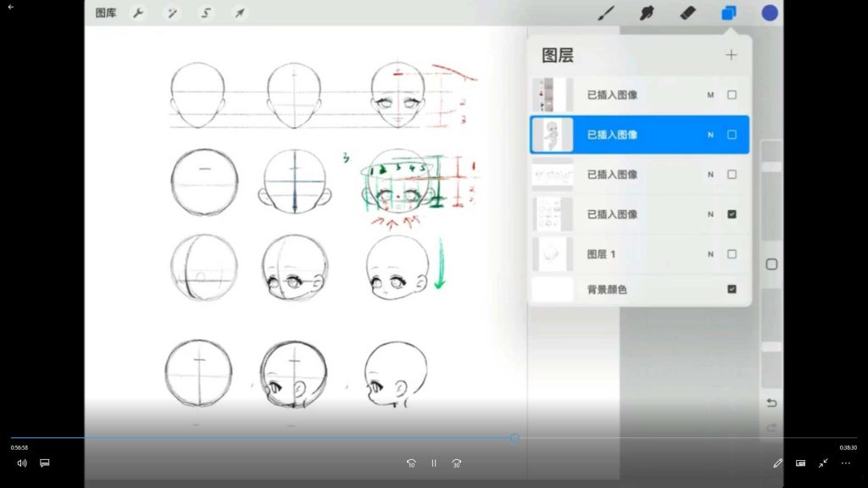868x488 pixels.
Task: Select the Eraser tool
Action: point(687,13)
